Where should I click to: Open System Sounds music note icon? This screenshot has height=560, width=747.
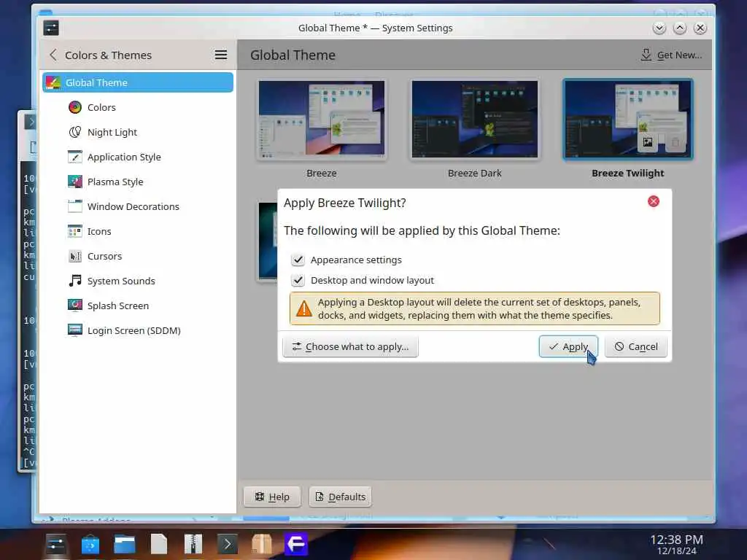click(x=75, y=281)
